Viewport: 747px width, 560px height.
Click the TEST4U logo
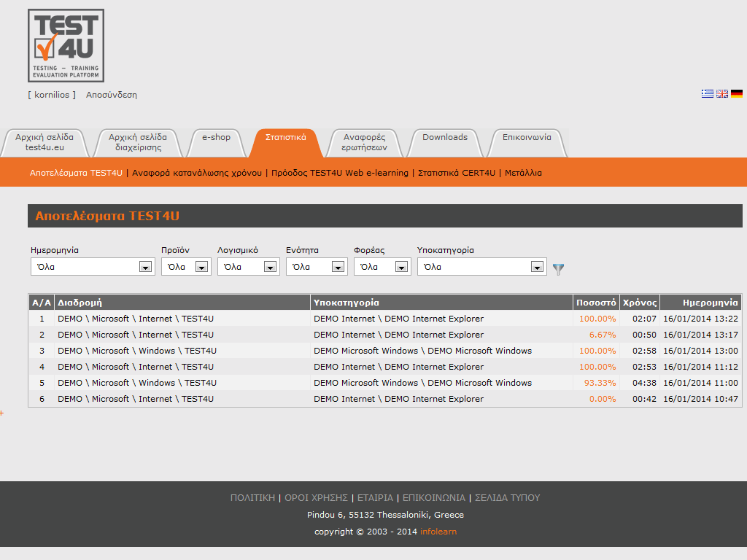66,45
